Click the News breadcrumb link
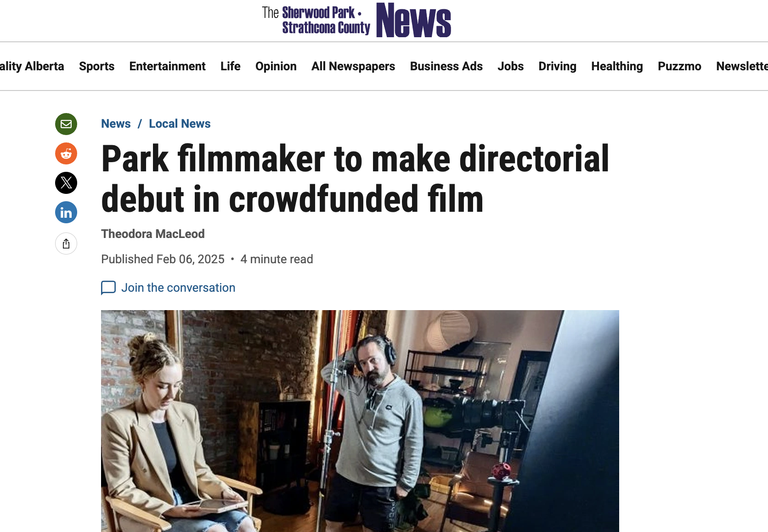This screenshot has height=532, width=768. click(116, 124)
